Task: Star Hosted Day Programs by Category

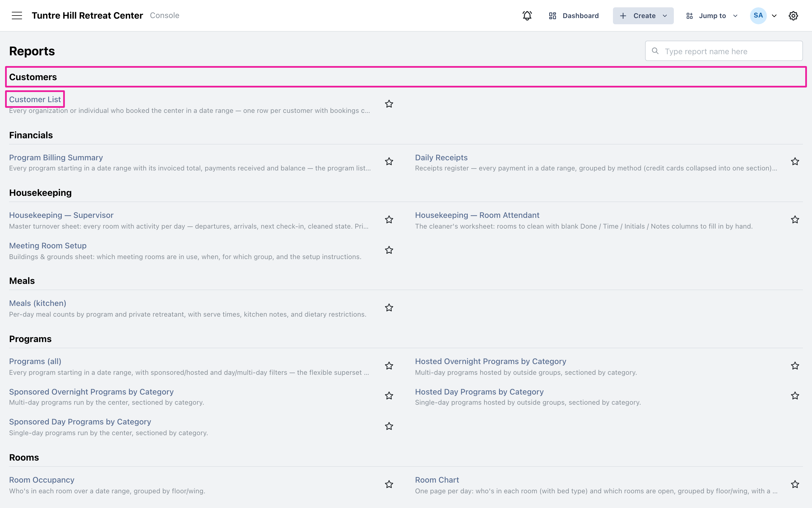Action: tap(795, 396)
